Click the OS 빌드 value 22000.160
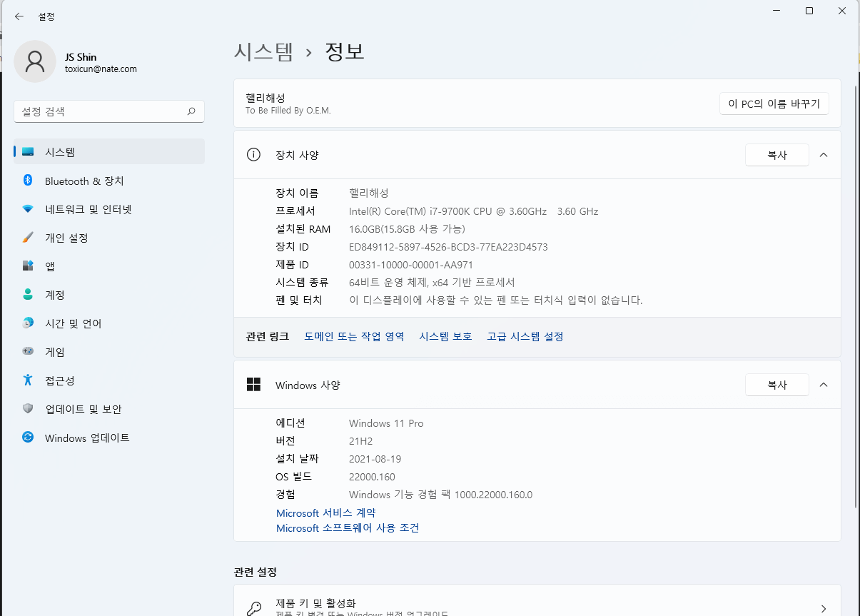860x616 pixels. pos(372,477)
